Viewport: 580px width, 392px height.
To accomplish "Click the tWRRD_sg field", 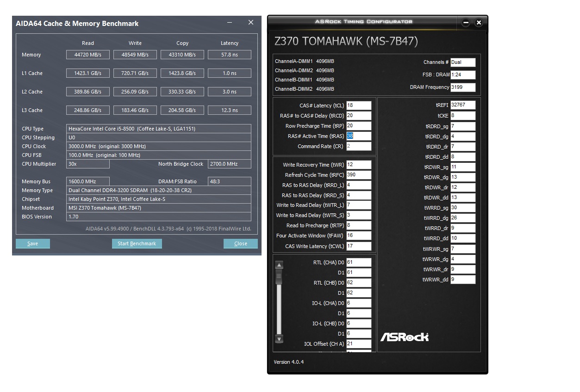I will (463, 208).
